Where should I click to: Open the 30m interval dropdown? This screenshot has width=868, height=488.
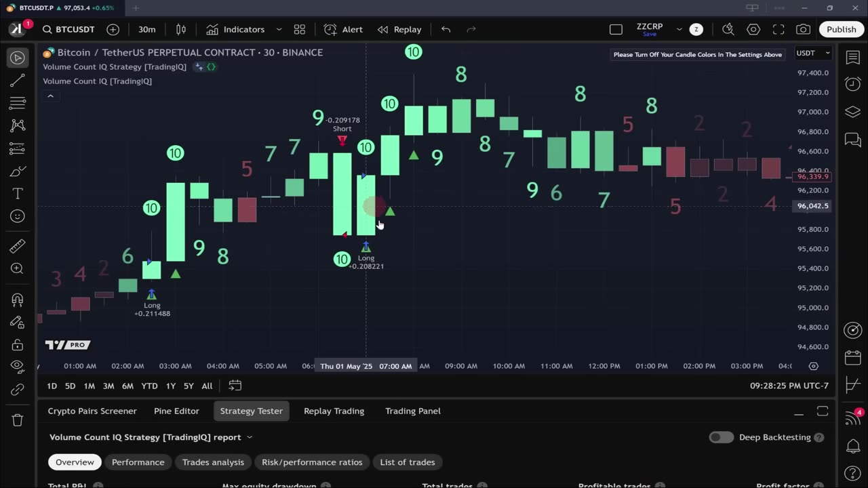click(146, 29)
